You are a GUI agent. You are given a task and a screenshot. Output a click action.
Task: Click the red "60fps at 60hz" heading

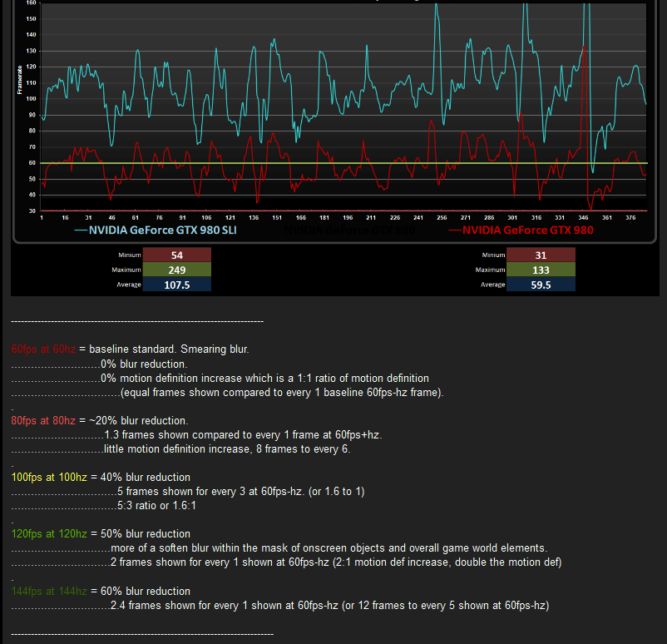[43, 349]
